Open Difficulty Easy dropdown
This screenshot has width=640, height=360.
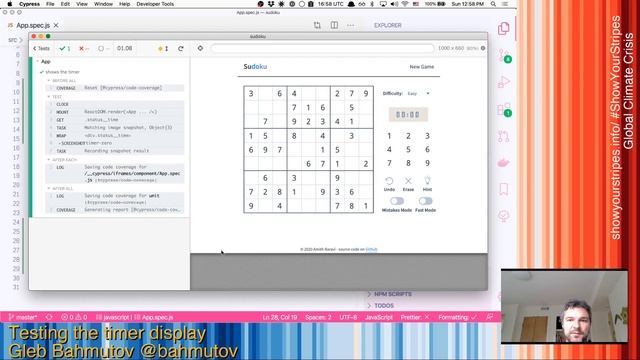[418, 93]
